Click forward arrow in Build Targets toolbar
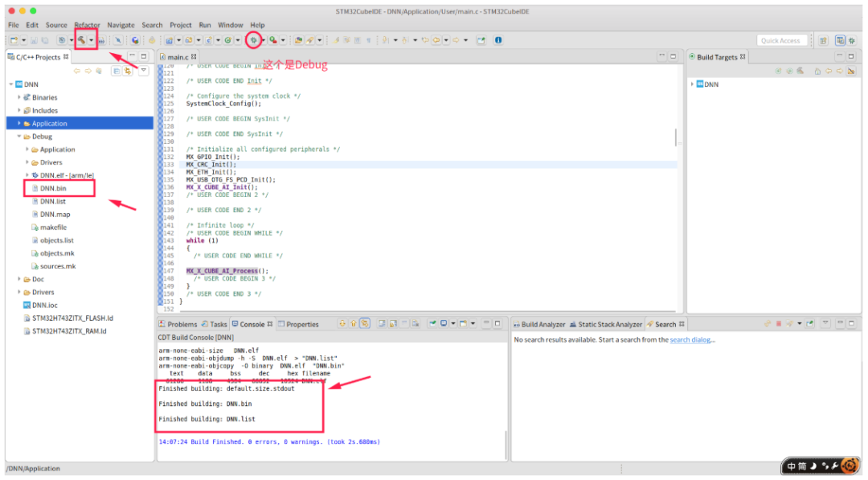The width and height of the screenshot is (868, 480). click(x=840, y=71)
